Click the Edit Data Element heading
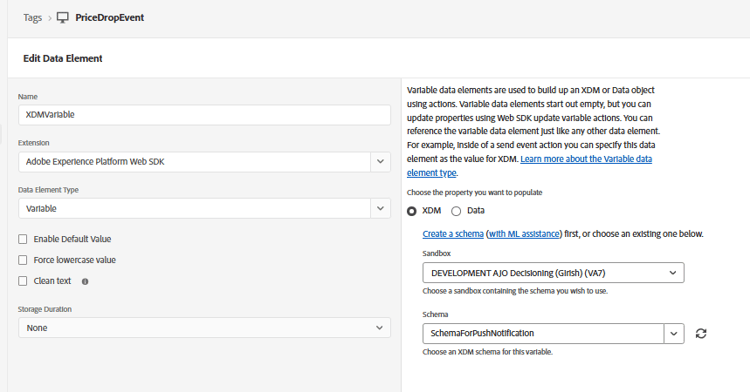Image resolution: width=750 pixels, height=392 pixels. (63, 58)
